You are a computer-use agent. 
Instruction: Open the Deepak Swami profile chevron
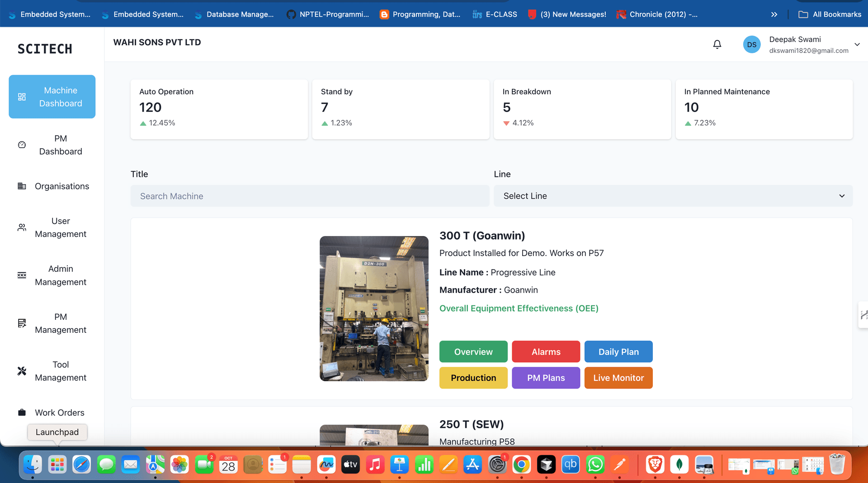pos(857,44)
